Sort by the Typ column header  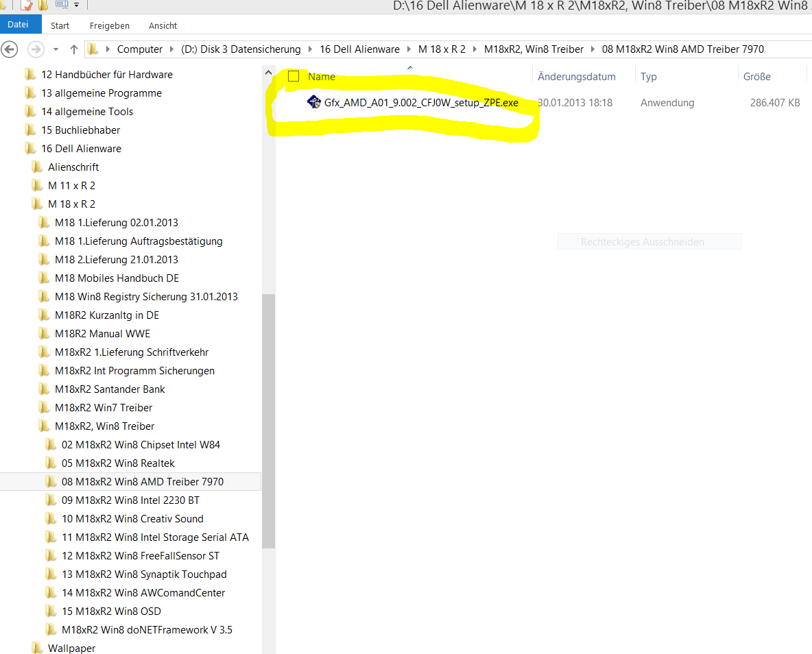(x=648, y=77)
